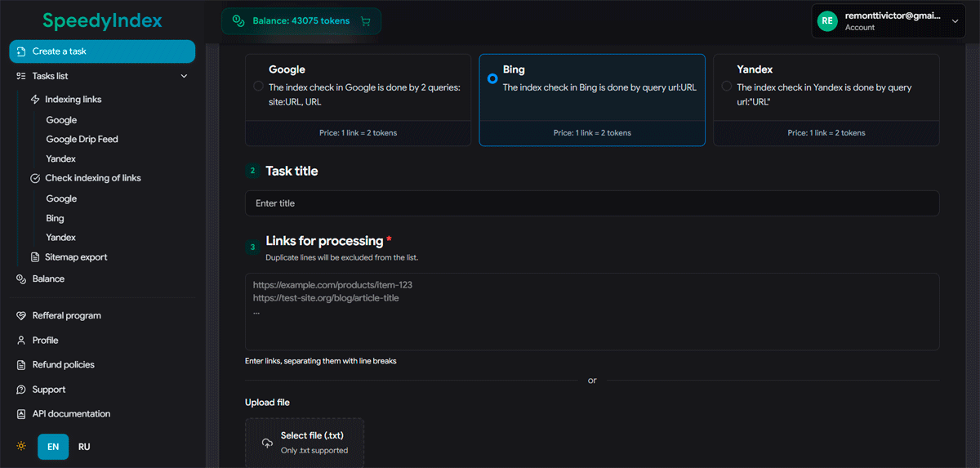This screenshot has height=468, width=980.
Task: Click the Yandex card price text
Action: (826, 133)
